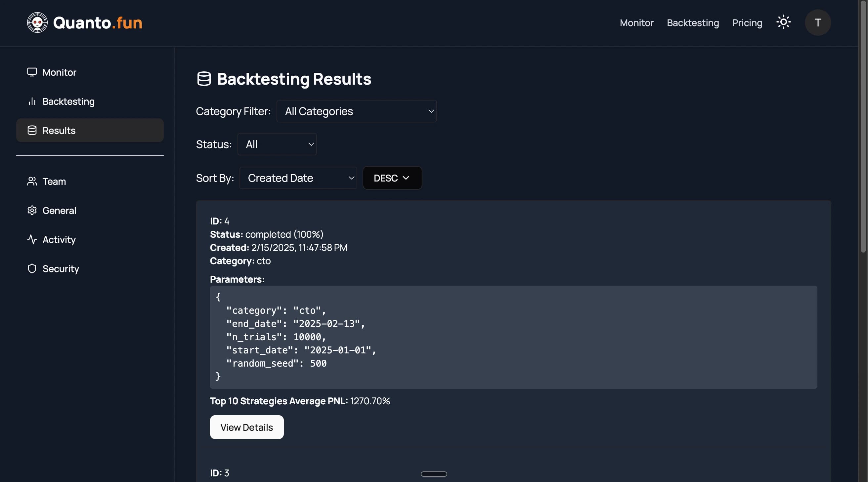Open the DESC sort order dropdown
This screenshot has height=482, width=868.
tap(392, 178)
